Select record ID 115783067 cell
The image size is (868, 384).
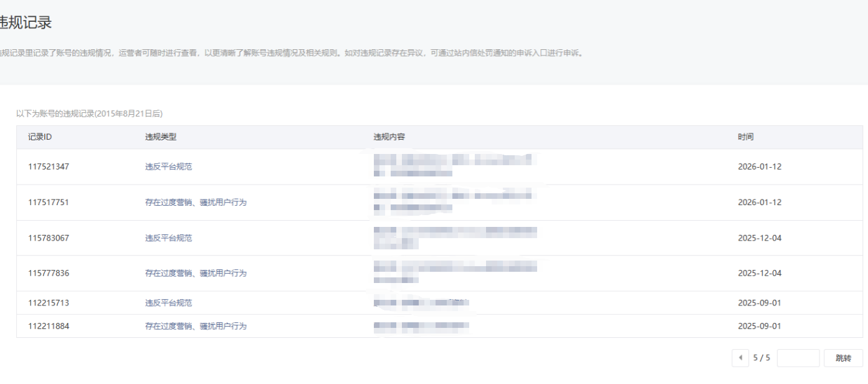(49, 238)
